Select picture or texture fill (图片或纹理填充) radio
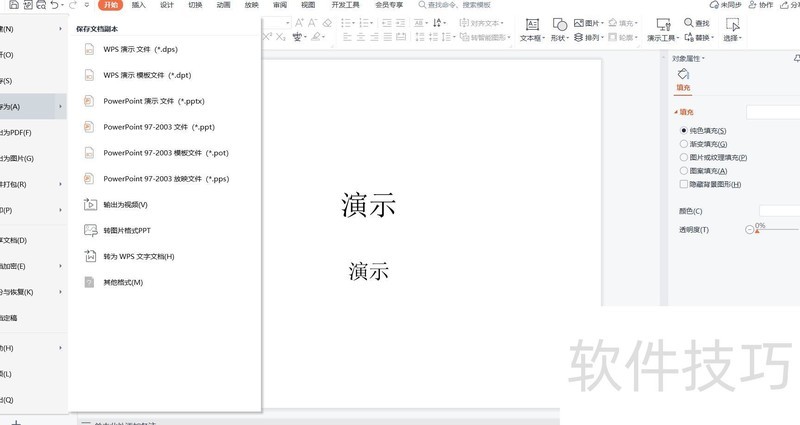Image resolution: width=800 pixels, height=425 pixels. (x=684, y=157)
